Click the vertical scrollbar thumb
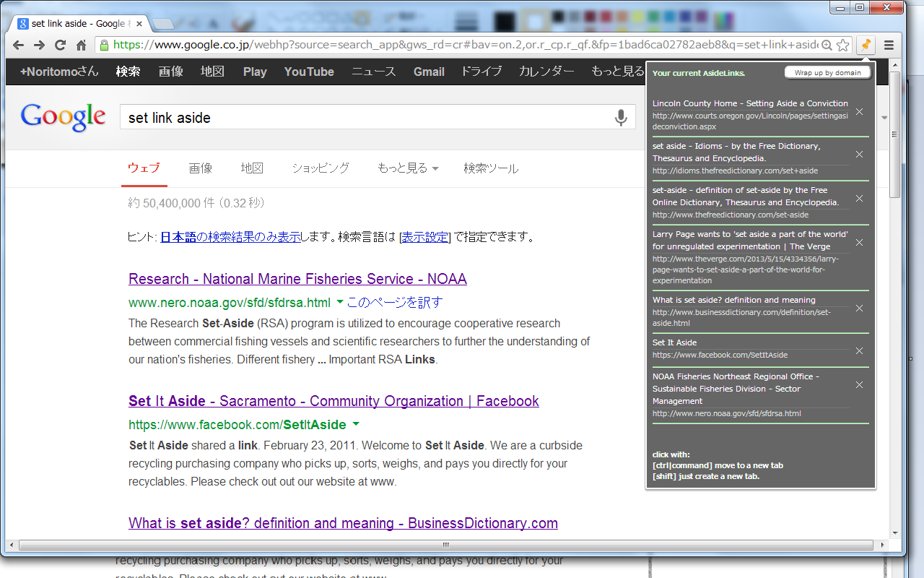 pos(895,135)
